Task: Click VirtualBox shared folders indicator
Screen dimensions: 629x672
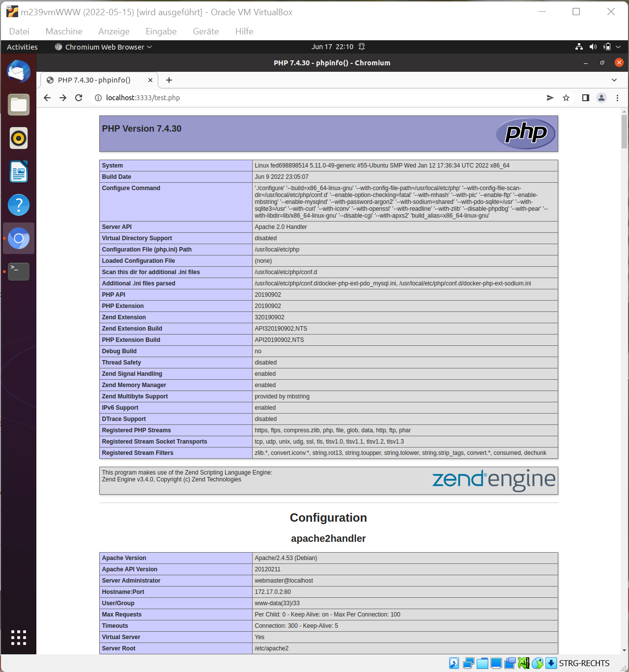Action: point(483,663)
